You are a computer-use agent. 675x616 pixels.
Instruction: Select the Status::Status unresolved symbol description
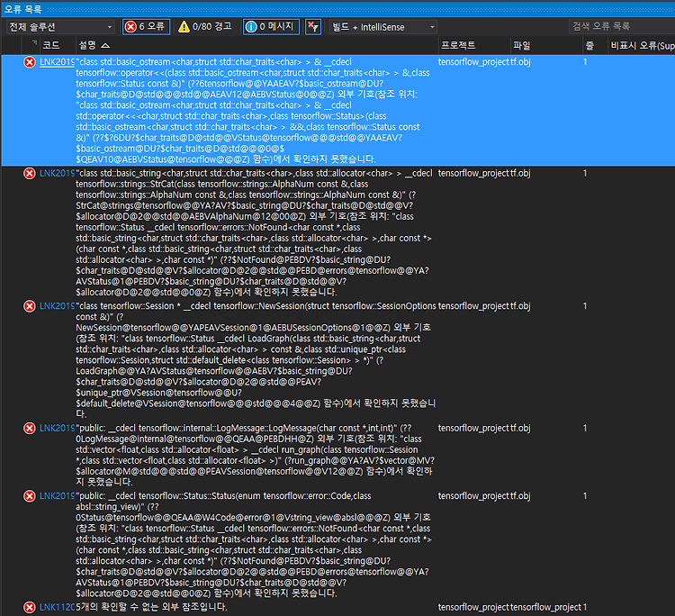coord(254,545)
